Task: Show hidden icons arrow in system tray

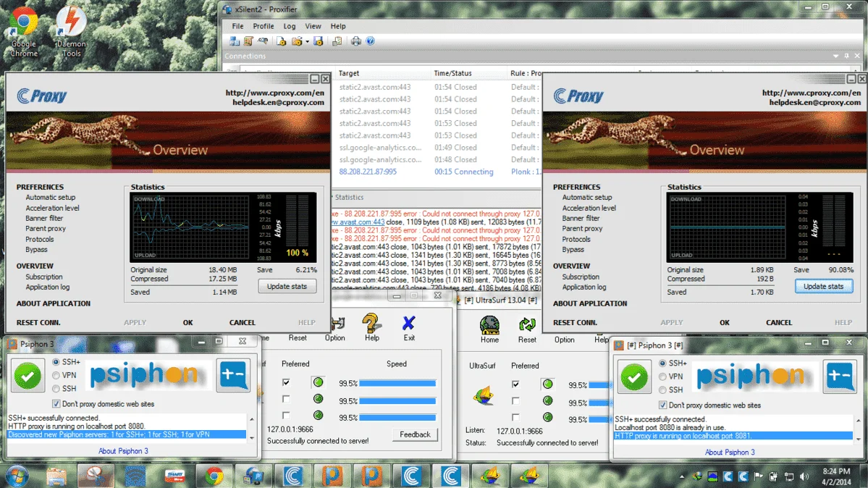Action: (682, 476)
